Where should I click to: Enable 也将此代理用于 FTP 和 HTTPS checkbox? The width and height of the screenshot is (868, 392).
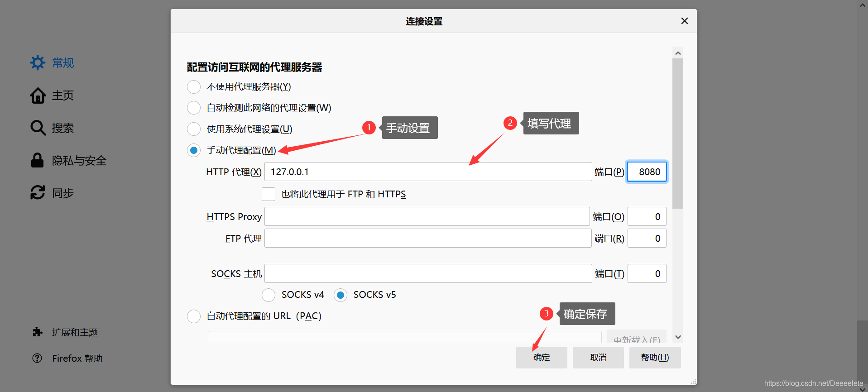(269, 194)
